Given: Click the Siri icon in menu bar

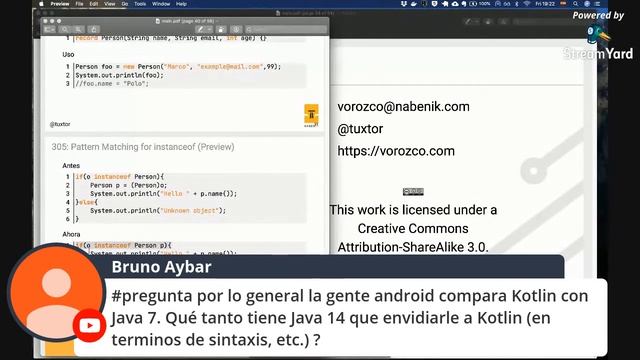Looking at the screenshot, I should (587, 4).
